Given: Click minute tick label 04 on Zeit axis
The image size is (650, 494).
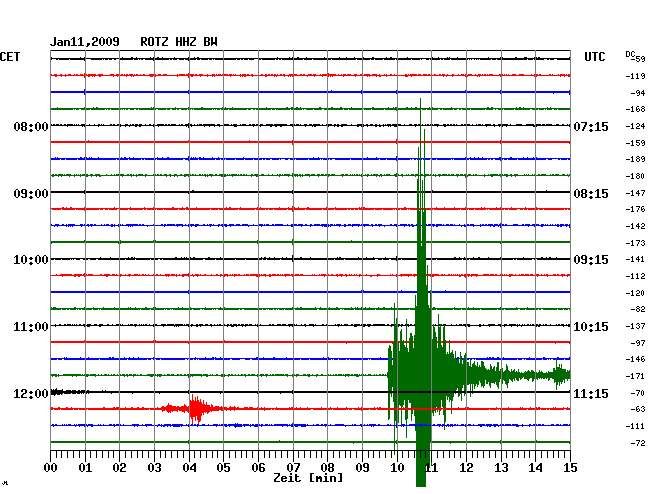Looking at the screenshot, I should coord(189,468).
